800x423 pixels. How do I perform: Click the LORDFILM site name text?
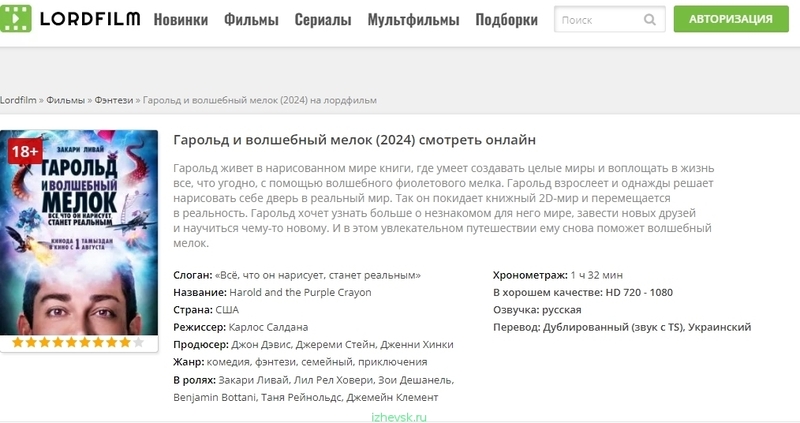pos(90,19)
